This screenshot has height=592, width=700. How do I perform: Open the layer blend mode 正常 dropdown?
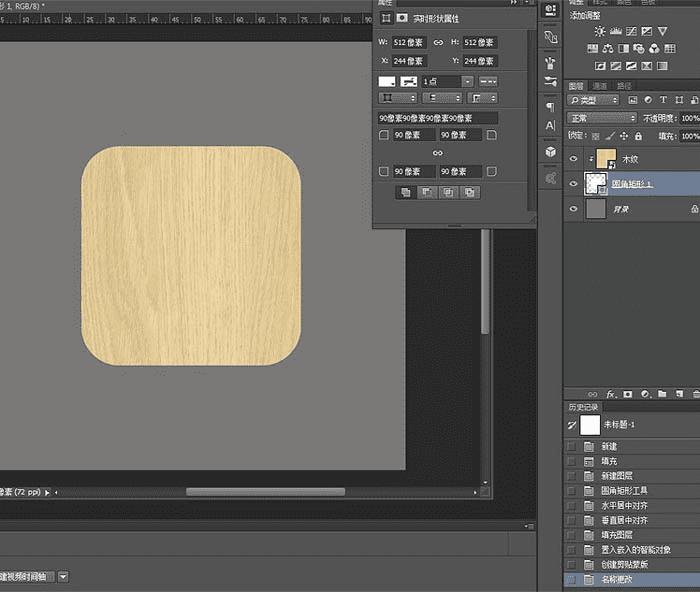(x=602, y=118)
